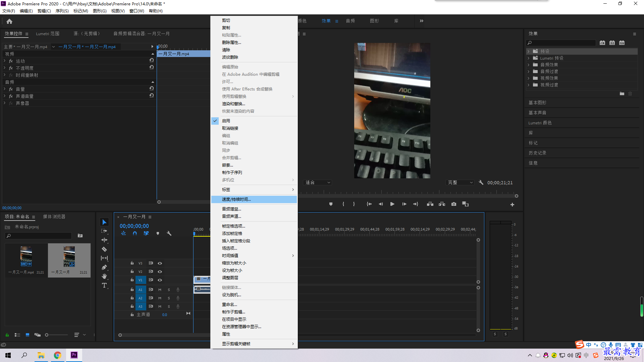
Task: Select the Hand tool
Action: pyautogui.click(x=104, y=276)
